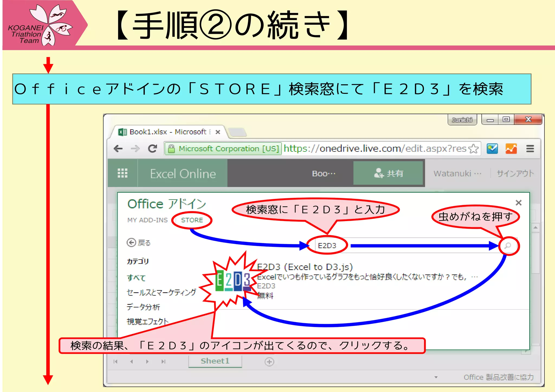The height and width of the screenshot is (392, 555).
Task: Maximize the browser window
Action: (x=506, y=119)
